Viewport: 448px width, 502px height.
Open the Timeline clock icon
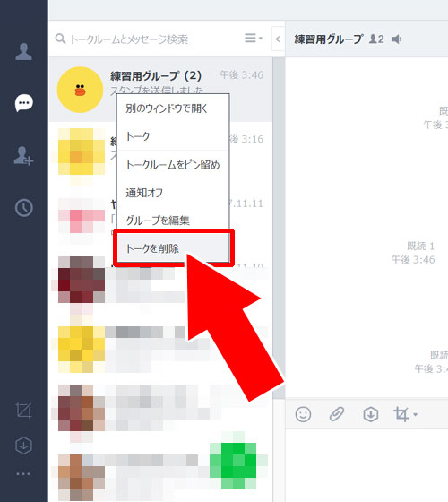click(24, 208)
